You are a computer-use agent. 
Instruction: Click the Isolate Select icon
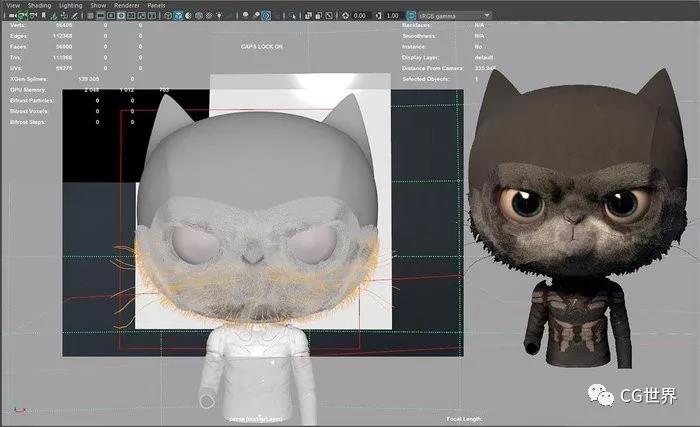(x=292, y=16)
